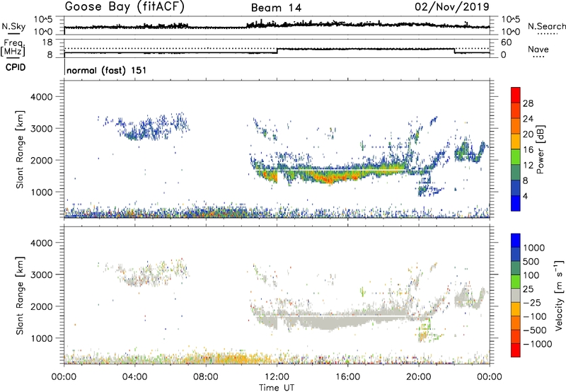566x392 pixels.
Task: Click the frequency step-up near 12:00 UT
Action: pyautogui.click(x=277, y=51)
